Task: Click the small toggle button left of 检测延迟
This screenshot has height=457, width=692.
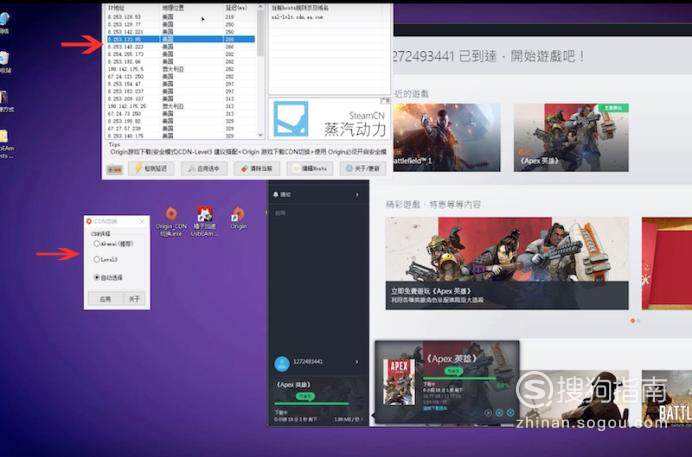Action: [x=114, y=170]
